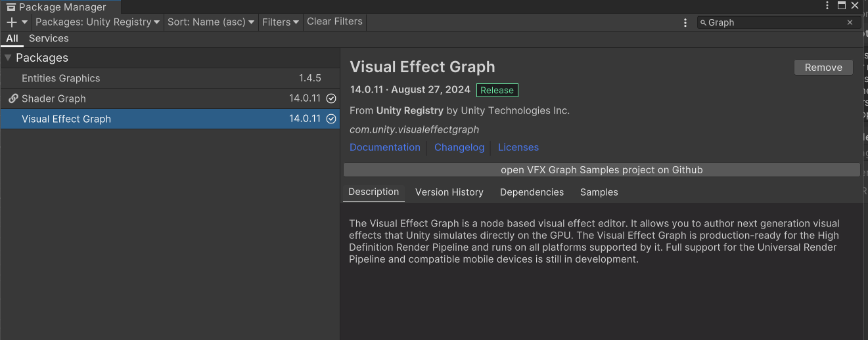
Task: Click the Shader Graph installed checkmark icon
Action: [331, 98]
